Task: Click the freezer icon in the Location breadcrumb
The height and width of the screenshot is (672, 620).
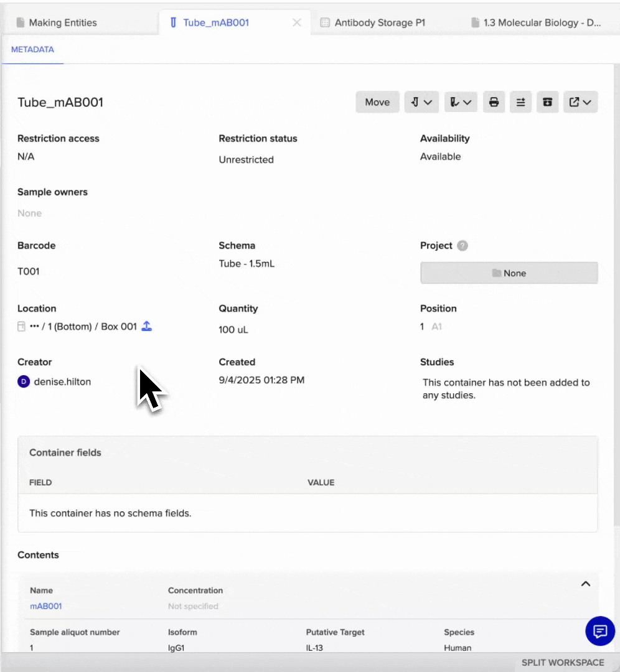Action: pos(21,326)
